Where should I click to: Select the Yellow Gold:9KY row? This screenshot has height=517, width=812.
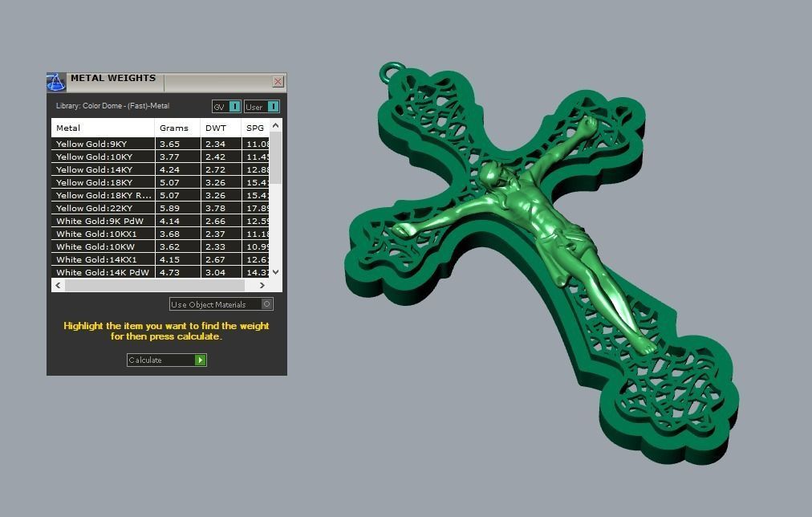click(160, 144)
